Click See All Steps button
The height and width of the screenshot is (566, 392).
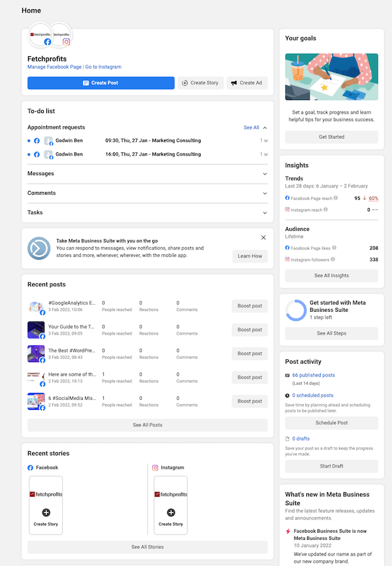332,333
